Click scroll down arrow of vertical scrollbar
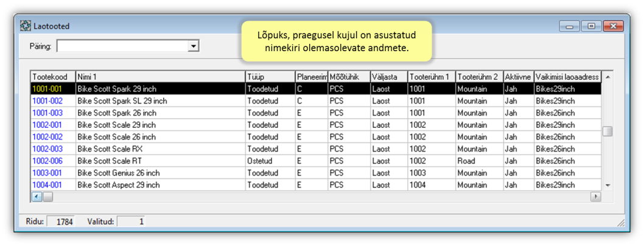 point(608,185)
